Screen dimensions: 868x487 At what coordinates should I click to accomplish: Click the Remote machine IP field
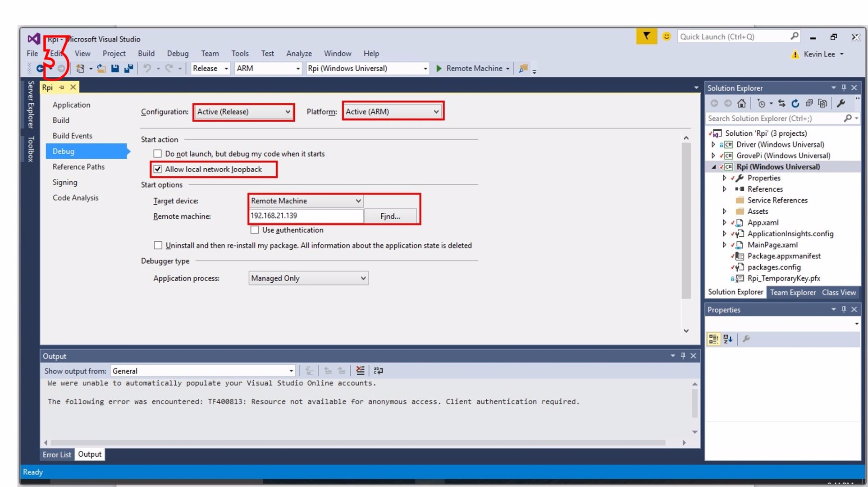click(x=306, y=216)
